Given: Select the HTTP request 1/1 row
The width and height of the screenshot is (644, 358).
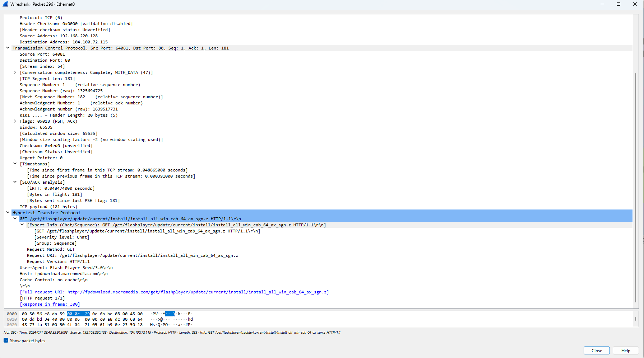Looking at the screenshot, I should click(x=42, y=298).
